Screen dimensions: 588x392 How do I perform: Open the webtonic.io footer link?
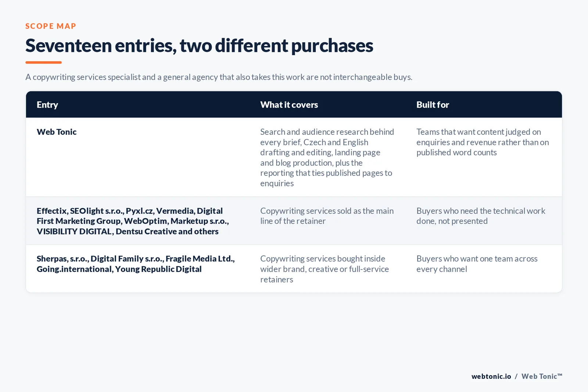pyautogui.click(x=491, y=376)
